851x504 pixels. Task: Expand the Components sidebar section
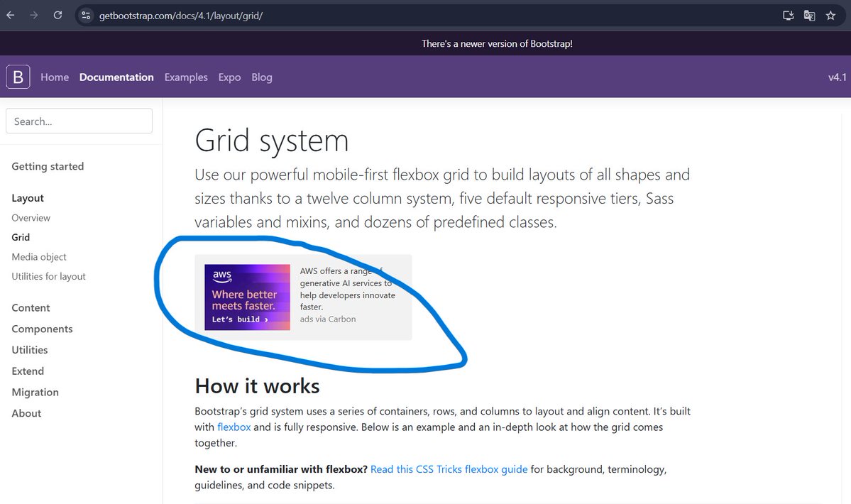coord(42,329)
